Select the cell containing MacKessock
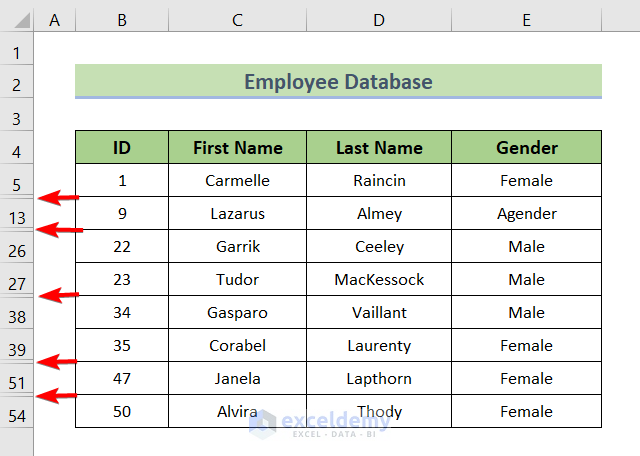Screen dimensions: 640x456 click(x=379, y=279)
